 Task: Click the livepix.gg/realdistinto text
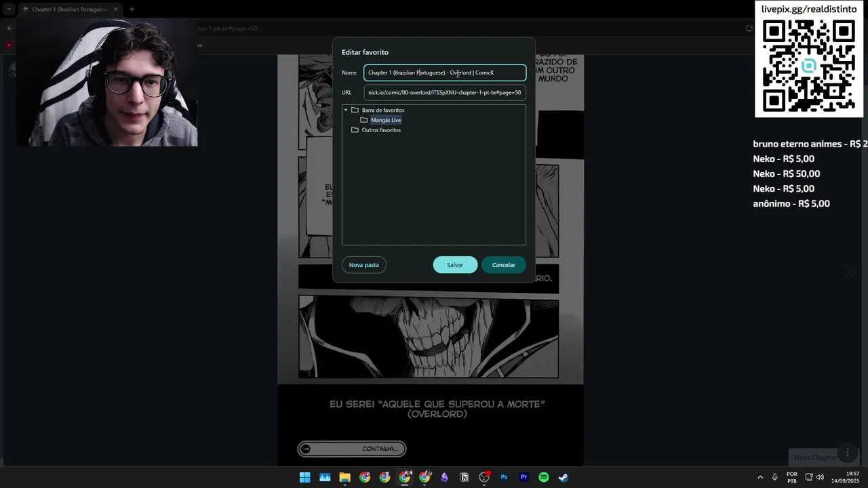(809, 9)
